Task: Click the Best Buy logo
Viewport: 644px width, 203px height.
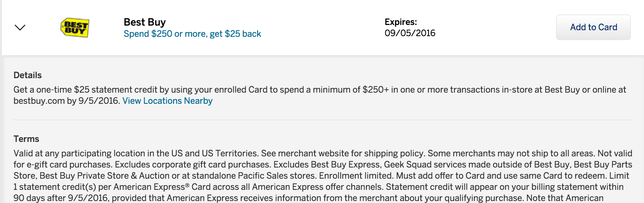Action: click(x=75, y=28)
